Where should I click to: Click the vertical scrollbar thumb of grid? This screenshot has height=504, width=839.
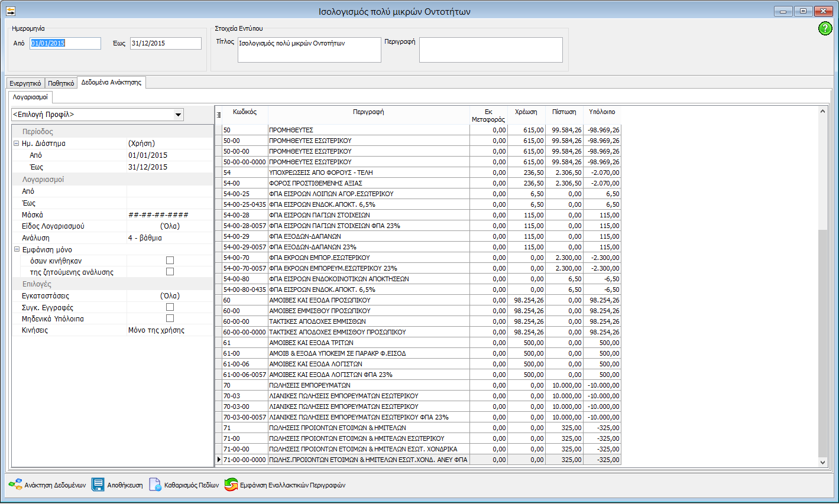pyautogui.click(x=822, y=343)
